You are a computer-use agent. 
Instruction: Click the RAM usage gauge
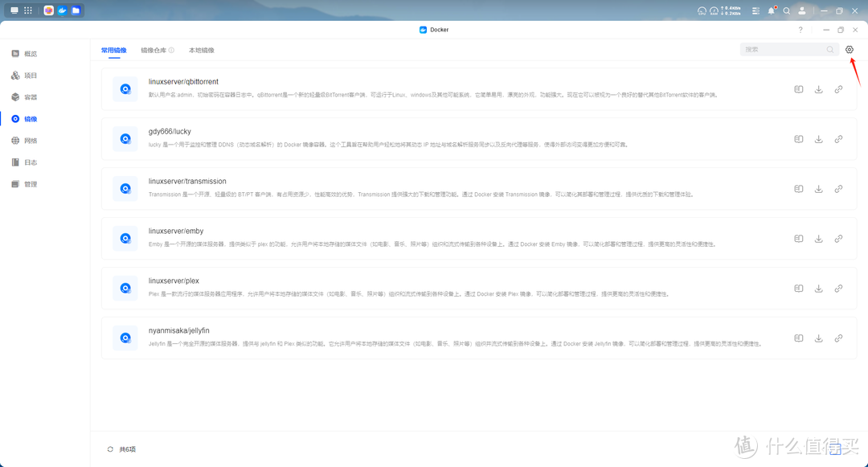(714, 10)
